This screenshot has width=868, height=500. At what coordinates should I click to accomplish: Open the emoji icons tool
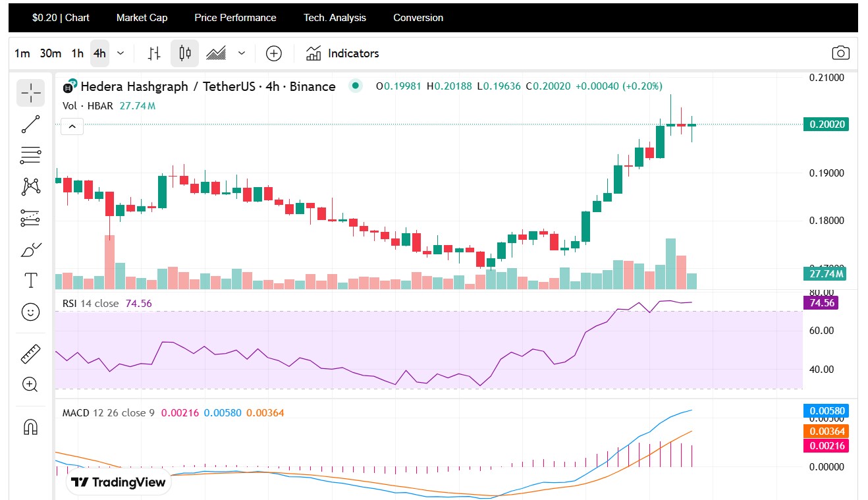pos(30,312)
